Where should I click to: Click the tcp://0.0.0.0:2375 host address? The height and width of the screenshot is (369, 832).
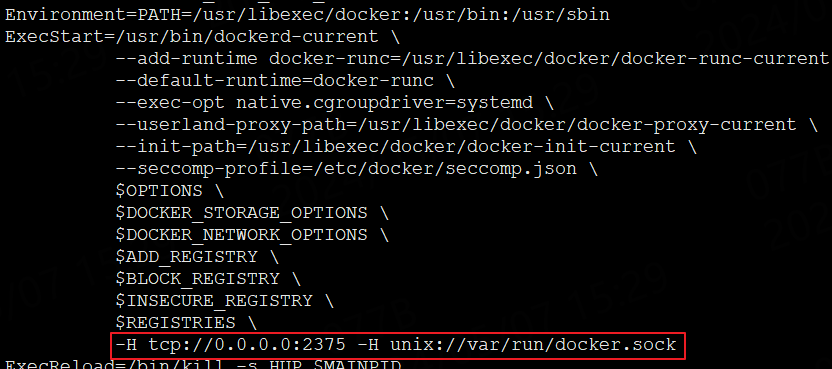247,345
